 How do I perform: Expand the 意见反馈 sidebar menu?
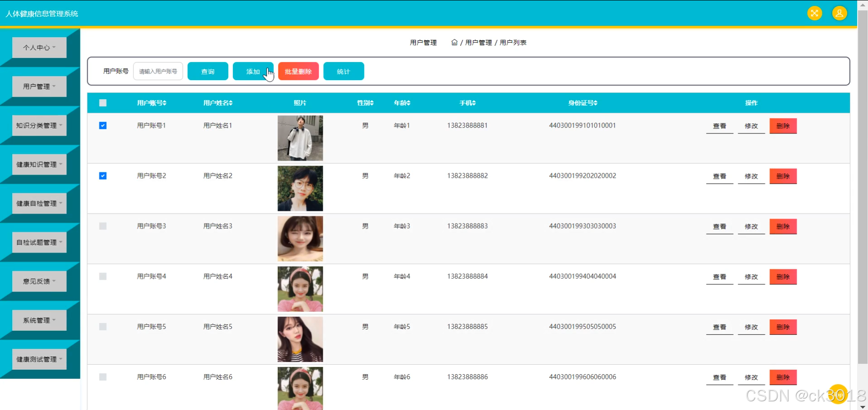coord(39,281)
